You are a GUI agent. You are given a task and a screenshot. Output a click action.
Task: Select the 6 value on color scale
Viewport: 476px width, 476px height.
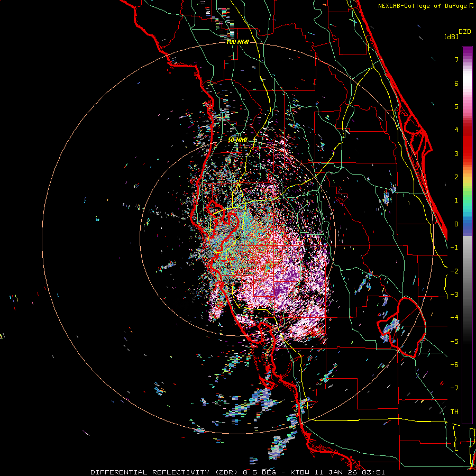click(456, 83)
